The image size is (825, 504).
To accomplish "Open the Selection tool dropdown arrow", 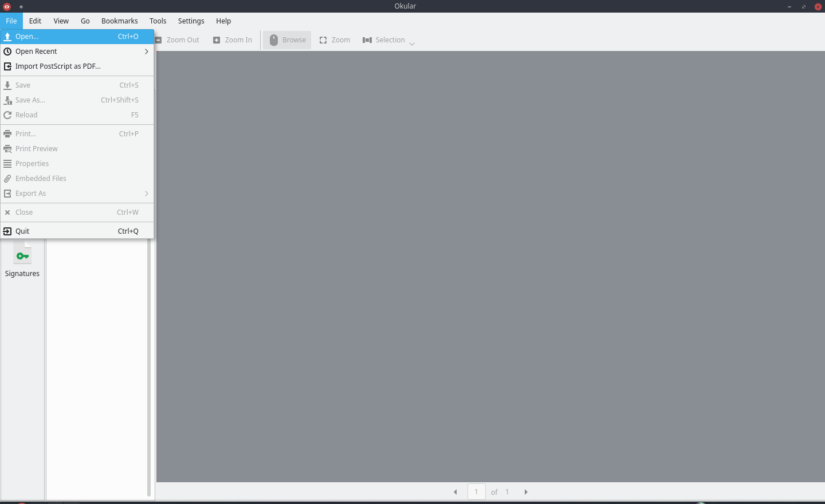I will tap(412, 44).
